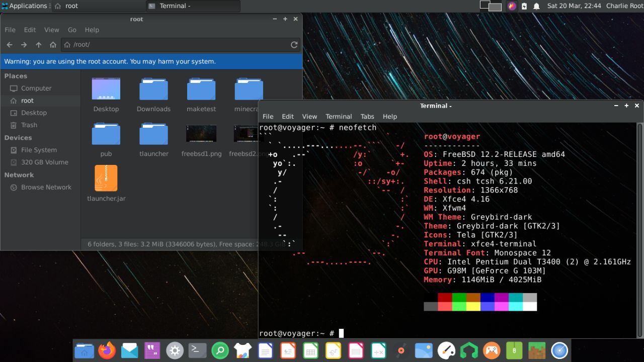Open the image viewer dock icon
The width and height of the screenshot is (644, 362).
click(424, 350)
